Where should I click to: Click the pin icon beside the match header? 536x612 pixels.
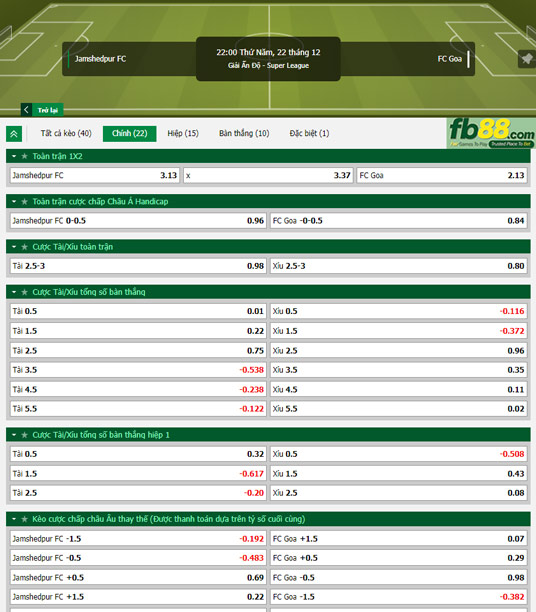pyautogui.click(x=527, y=59)
